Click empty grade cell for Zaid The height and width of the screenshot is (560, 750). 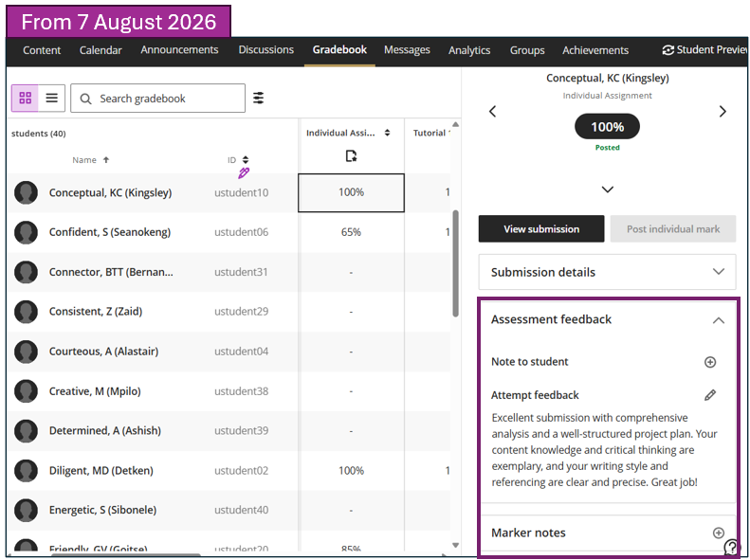(351, 312)
